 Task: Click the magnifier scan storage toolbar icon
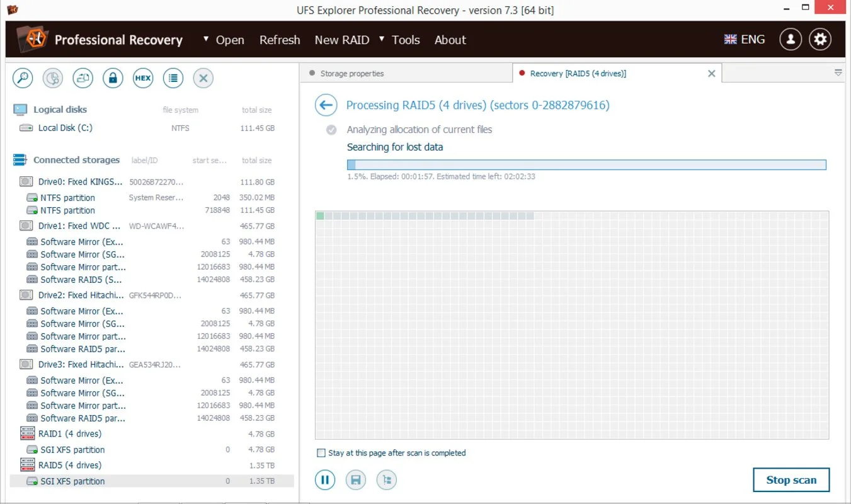coord(23,78)
